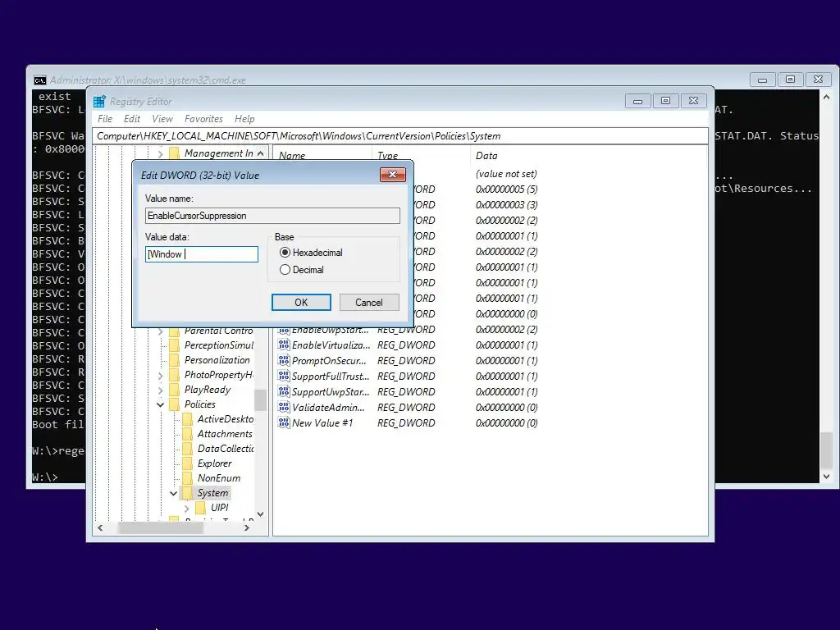Viewport: 840px width, 630px height.
Task: Expand the UIPI tree node
Action: pyautogui.click(x=186, y=508)
